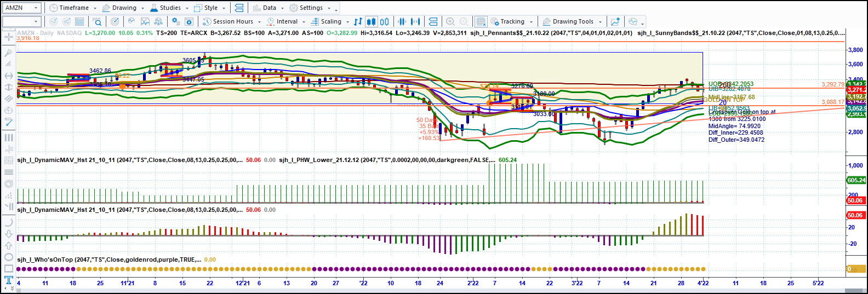The height and width of the screenshot is (294, 868).
Task: Open the Tracking dropdown
Action: point(511,21)
